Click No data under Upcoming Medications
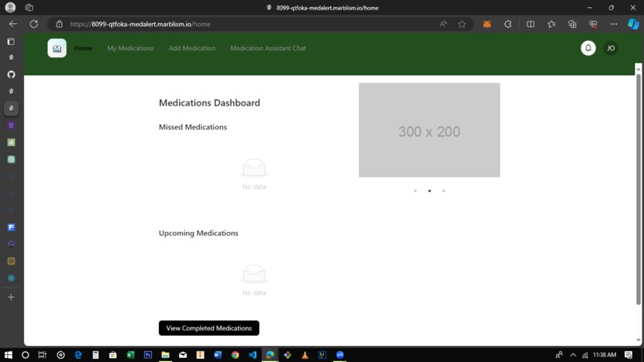644x362 pixels. point(254,292)
